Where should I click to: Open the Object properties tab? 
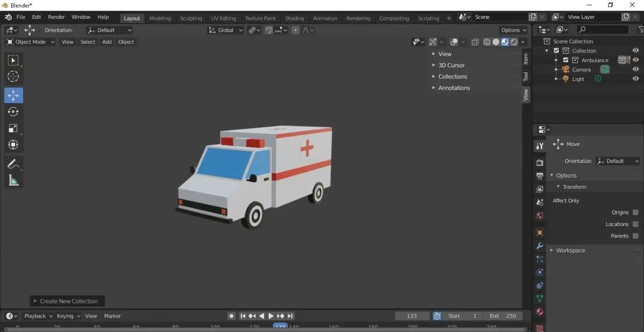pyautogui.click(x=540, y=233)
